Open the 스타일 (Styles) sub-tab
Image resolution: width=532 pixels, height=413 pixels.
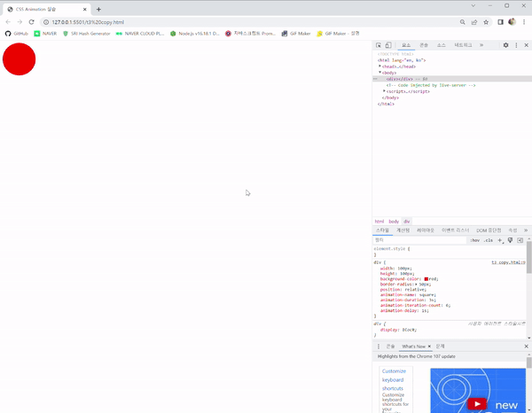pyautogui.click(x=382, y=230)
